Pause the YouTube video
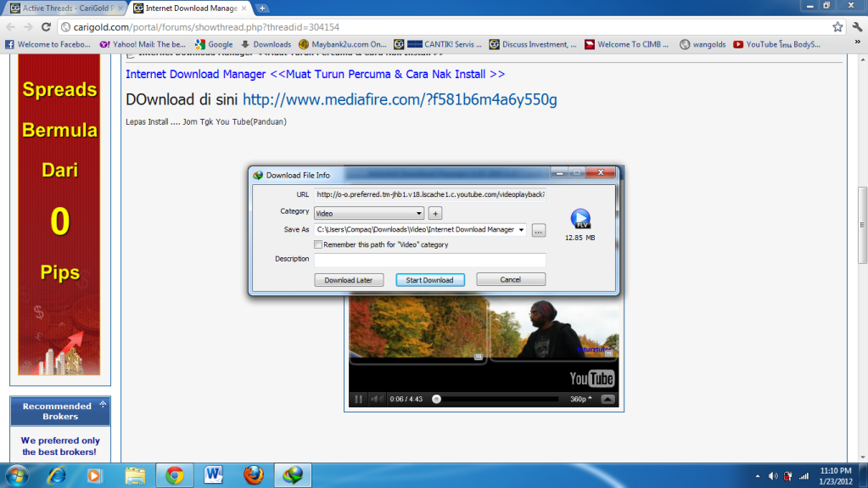This screenshot has height=488, width=868. pyautogui.click(x=358, y=399)
